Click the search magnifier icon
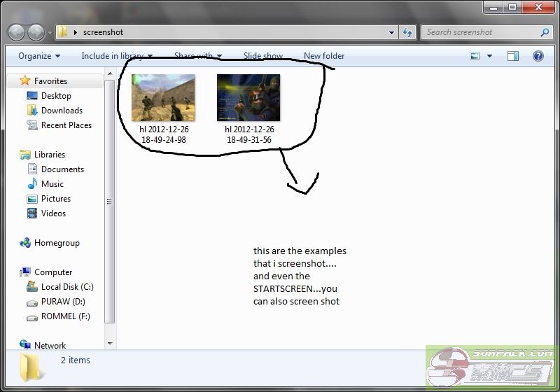560x392 pixels. point(545,32)
